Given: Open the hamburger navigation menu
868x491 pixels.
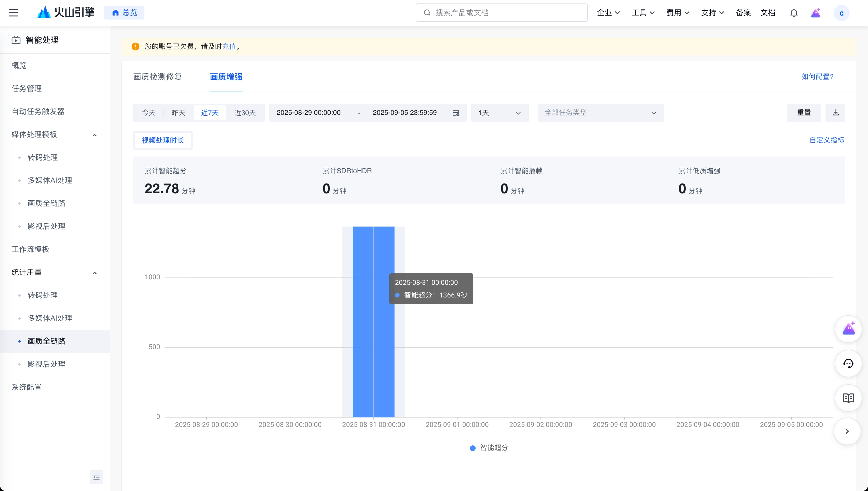Looking at the screenshot, I should pos(14,13).
